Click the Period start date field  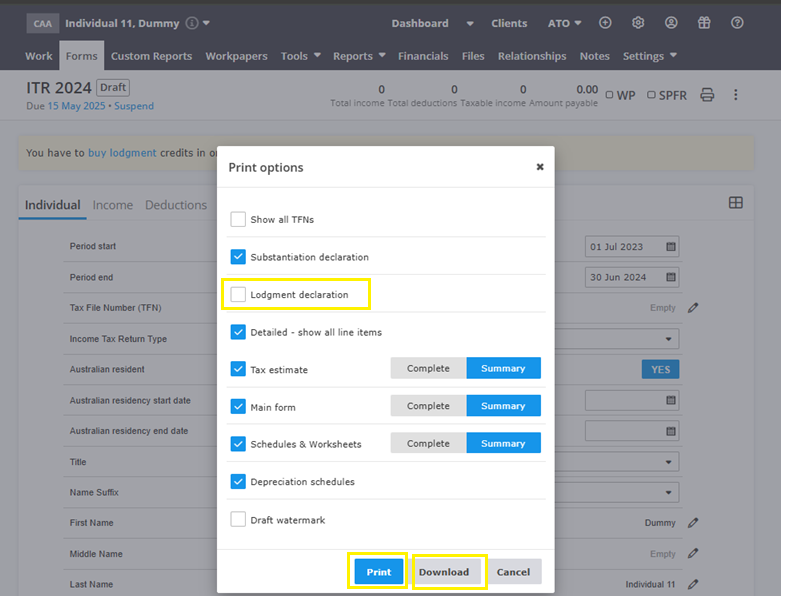(632, 247)
